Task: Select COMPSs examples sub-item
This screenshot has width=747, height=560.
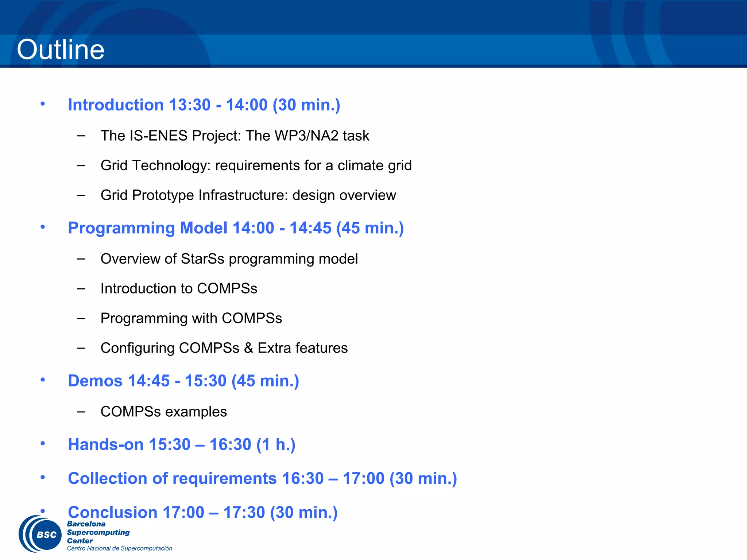Action: click(163, 412)
